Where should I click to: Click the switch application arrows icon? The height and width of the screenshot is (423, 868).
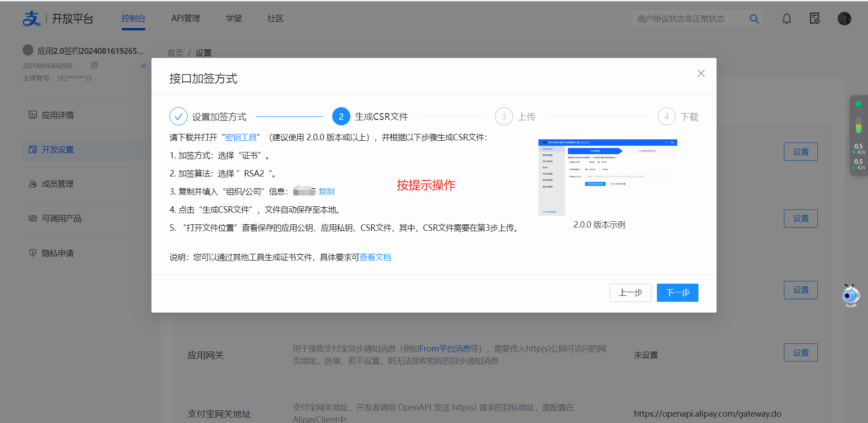[143, 66]
